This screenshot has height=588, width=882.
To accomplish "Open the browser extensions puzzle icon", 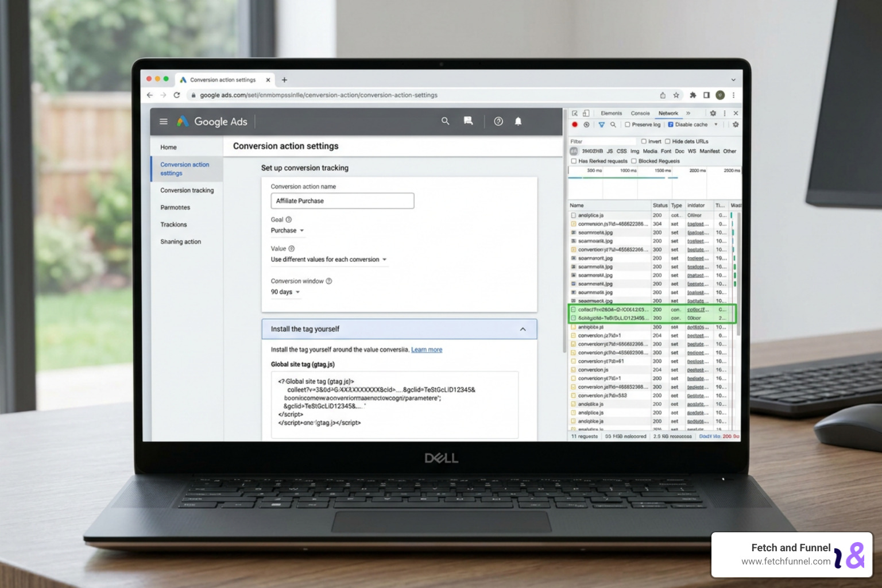I will click(693, 95).
